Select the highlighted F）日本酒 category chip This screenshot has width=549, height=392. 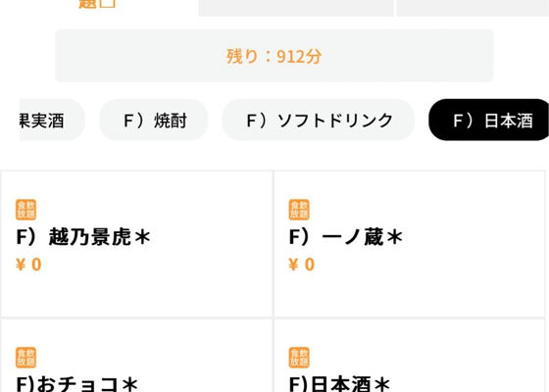(489, 120)
